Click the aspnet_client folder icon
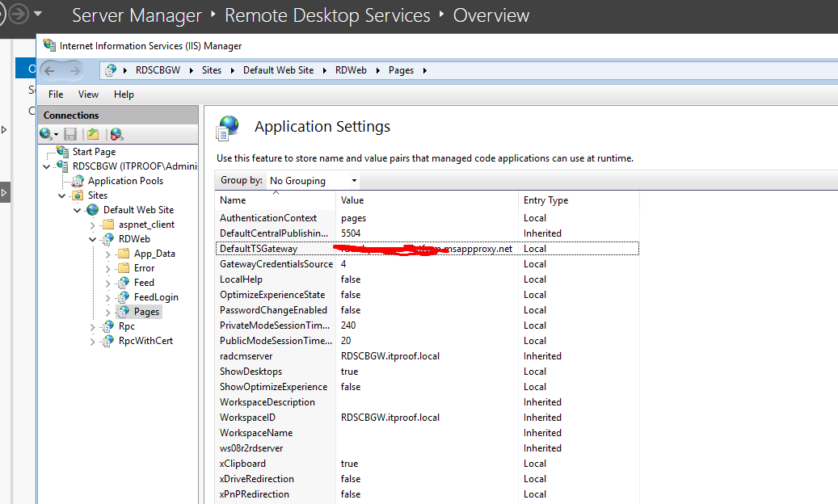Viewport: 838px width, 504px height. pyautogui.click(x=108, y=225)
